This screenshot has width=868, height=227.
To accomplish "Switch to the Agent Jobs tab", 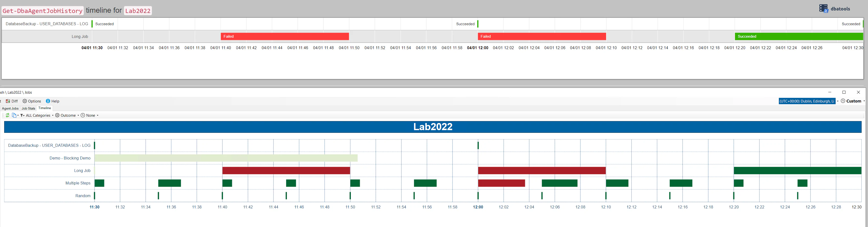I will point(10,108).
